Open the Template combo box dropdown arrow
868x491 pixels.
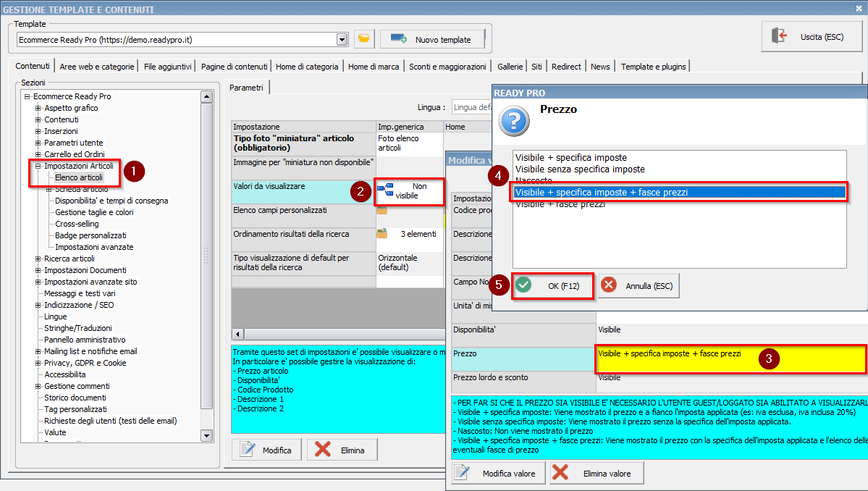pyautogui.click(x=342, y=39)
